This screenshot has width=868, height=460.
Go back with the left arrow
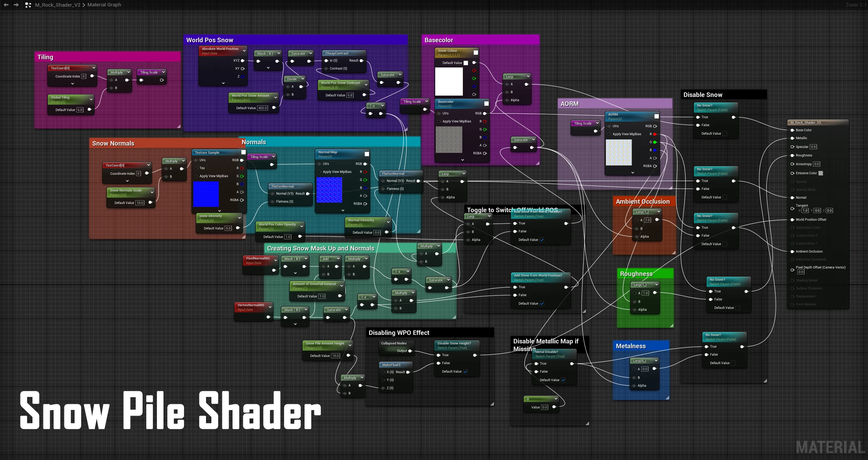tap(6, 5)
